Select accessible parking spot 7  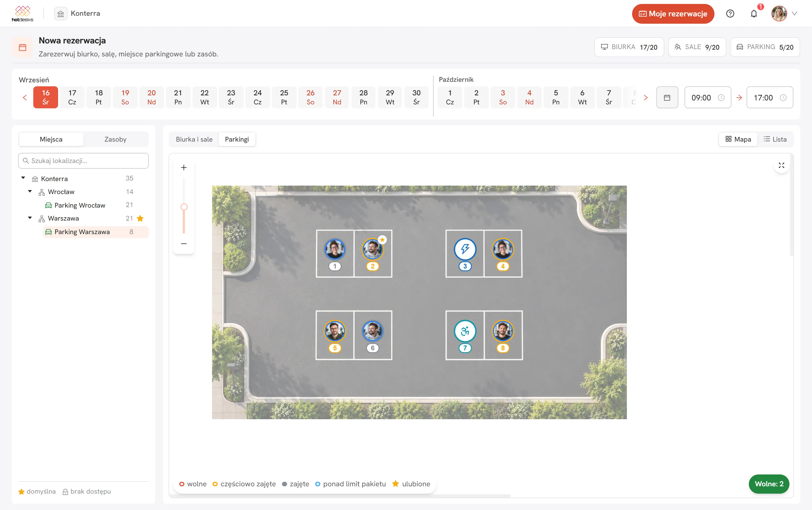465,331
